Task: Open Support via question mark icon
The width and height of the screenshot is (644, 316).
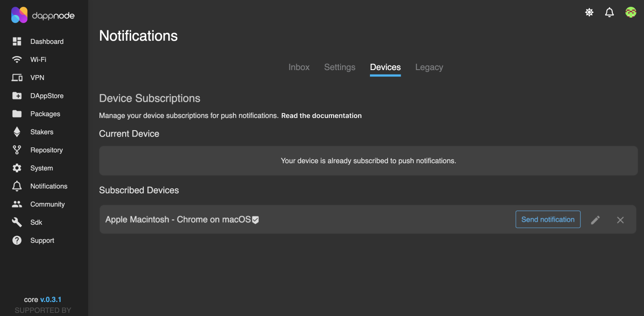Action: 17,241
